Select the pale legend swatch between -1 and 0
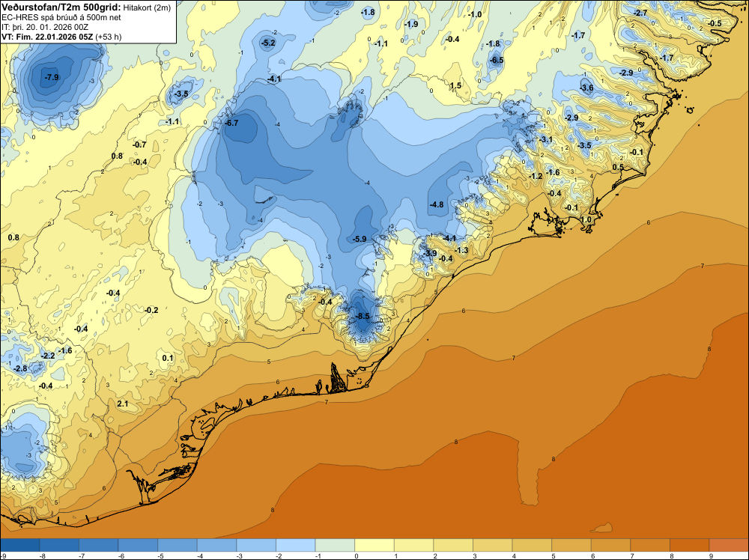Screen dimensions: 749x560 tap(335, 545)
